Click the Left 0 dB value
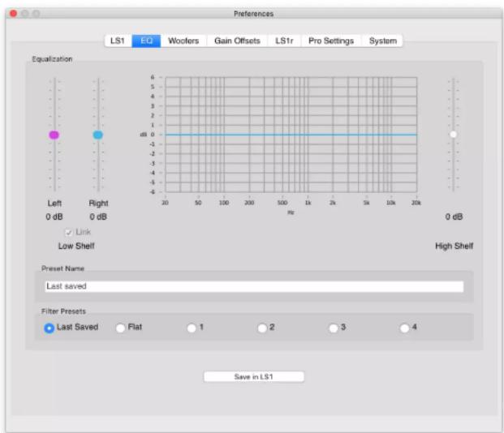 [54, 216]
